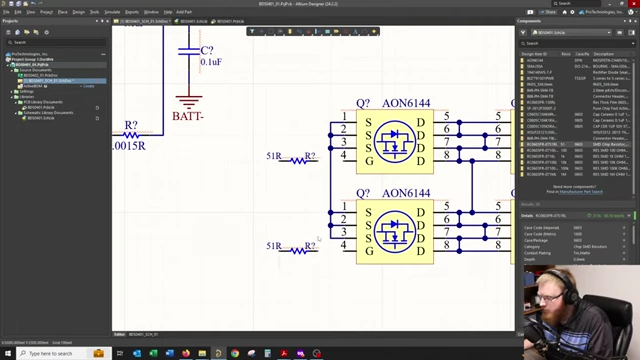This screenshot has width=640, height=360.
Task: Toggle visibility of Contact Plating parameter
Action: pos(624,253)
